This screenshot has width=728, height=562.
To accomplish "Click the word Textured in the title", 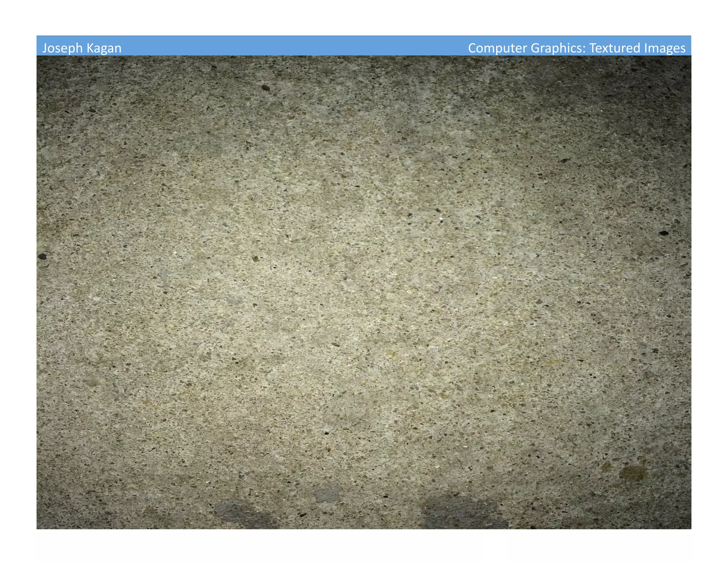I will click(614, 48).
